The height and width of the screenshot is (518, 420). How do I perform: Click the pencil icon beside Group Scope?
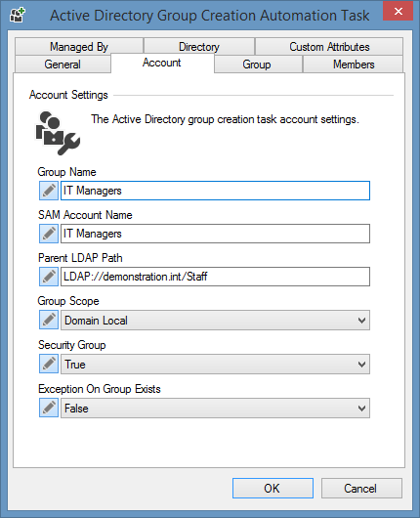(x=49, y=320)
